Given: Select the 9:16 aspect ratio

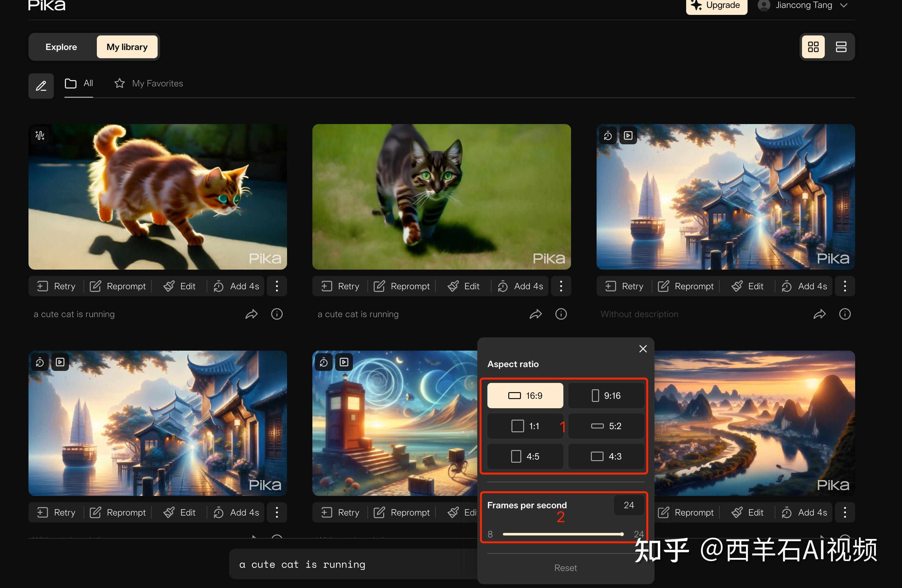Looking at the screenshot, I should coord(606,396).
